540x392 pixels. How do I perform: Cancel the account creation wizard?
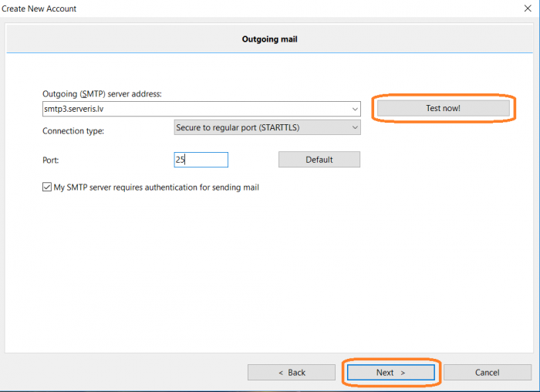(x=488, y=373)
